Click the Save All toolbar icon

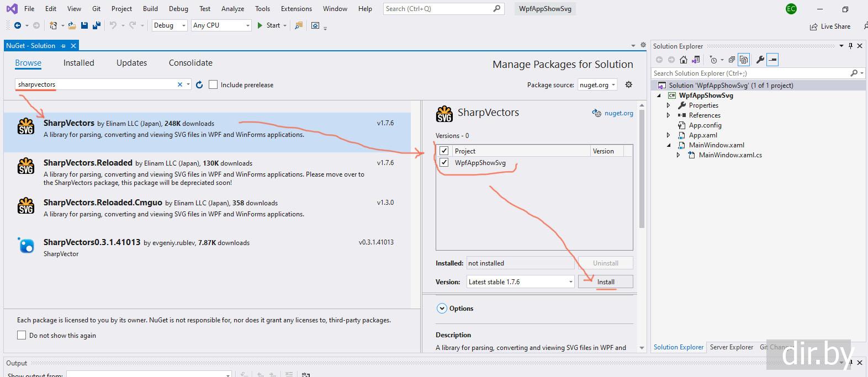pyautogui.click(x=97, y=25)
